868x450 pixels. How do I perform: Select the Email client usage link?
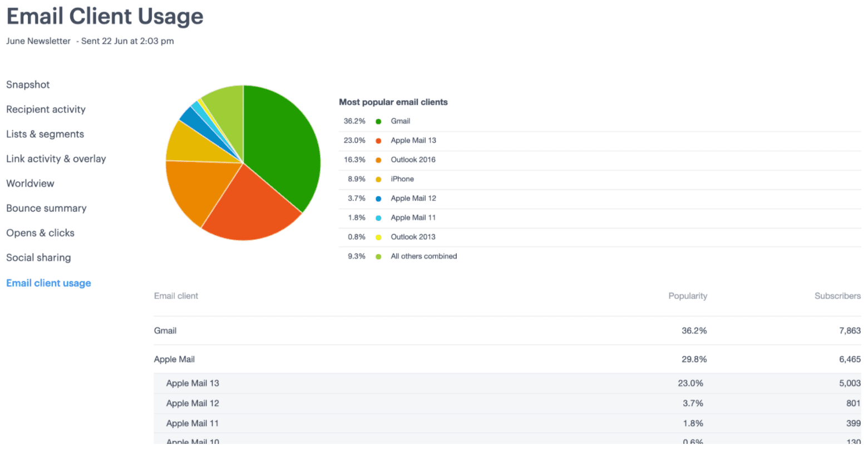pos(48,283)
